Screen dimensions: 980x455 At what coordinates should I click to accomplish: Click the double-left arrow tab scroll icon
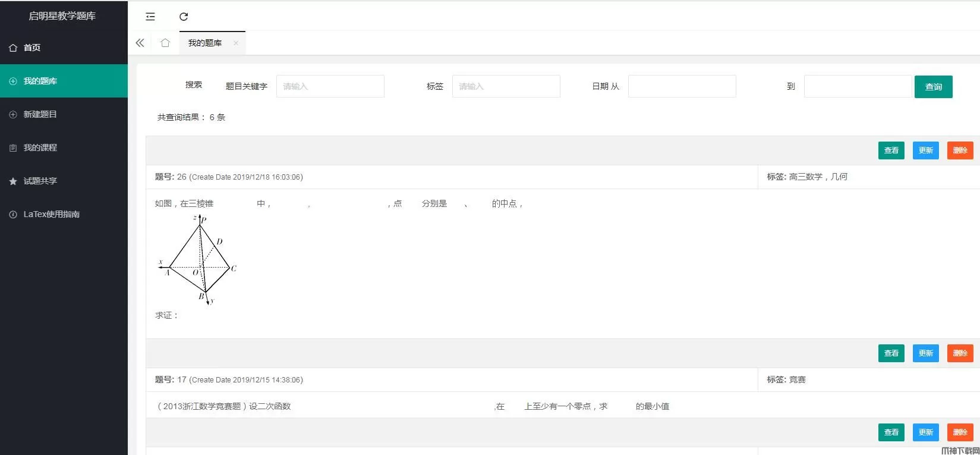(140, 43)
